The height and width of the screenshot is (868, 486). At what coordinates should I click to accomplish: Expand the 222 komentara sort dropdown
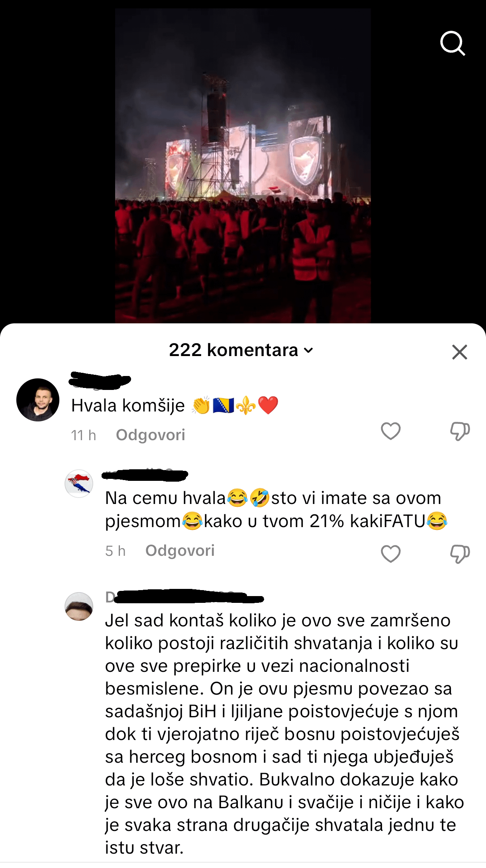pyautogui.click(x=308, y=350)
